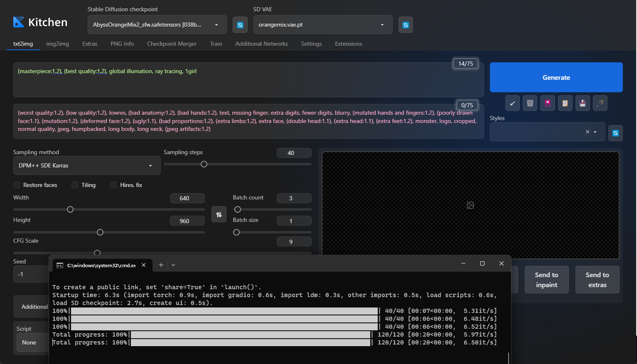Click the Height slider handle
The height and width of the screenshot is (364, 637).
[100, 232]
